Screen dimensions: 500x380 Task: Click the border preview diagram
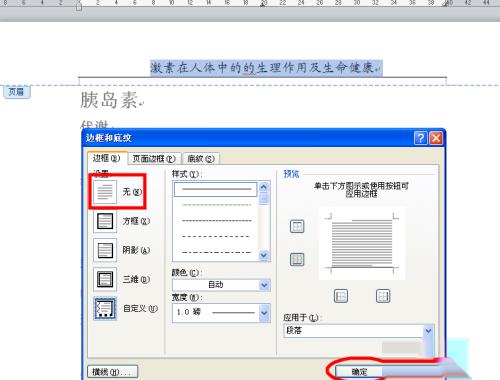pos(362,244)
